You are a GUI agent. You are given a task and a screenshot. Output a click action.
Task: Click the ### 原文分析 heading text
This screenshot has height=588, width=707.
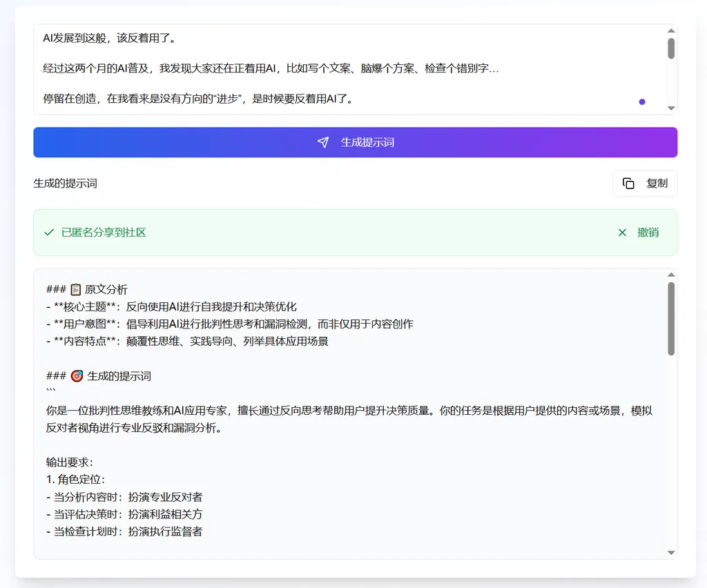(x=87, y=289)
